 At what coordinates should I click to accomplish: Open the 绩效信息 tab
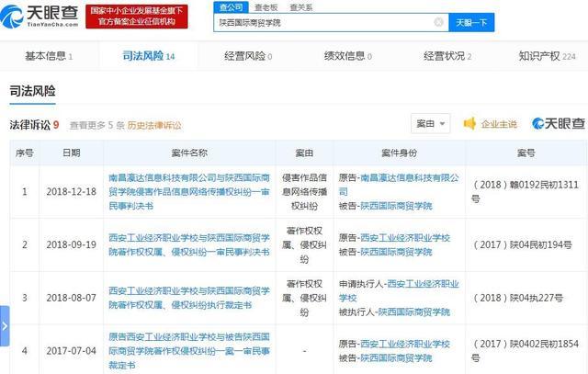(x=347, y=56)
